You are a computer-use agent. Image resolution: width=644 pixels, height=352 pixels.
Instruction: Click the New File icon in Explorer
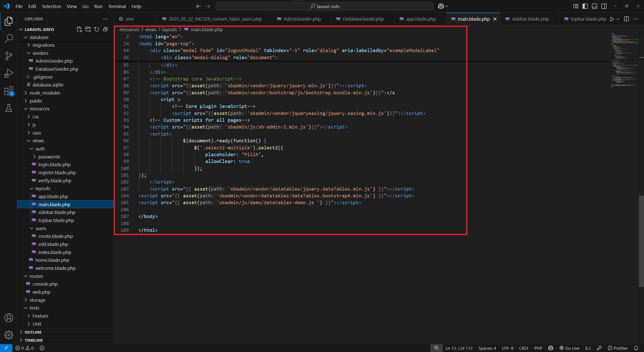click(x=79, y=29)
